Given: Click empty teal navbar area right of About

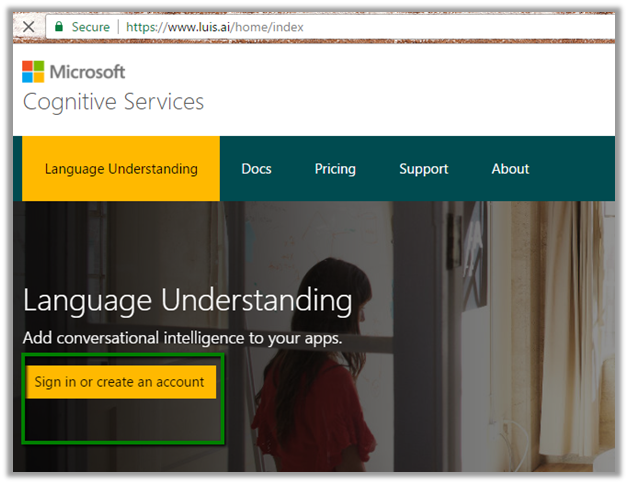Looking at the screenshot, I should click(578, 169).
